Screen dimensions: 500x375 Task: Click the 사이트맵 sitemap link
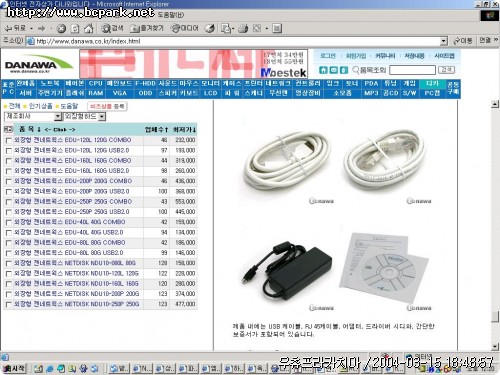[x=444, y=56]
